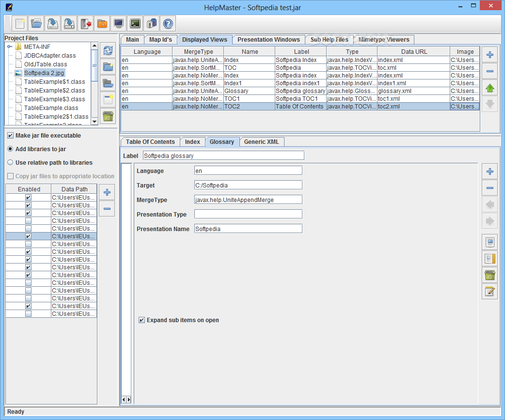
Task: Toggle Make jar file executable checkbox
Action: [x=10, y=136]
